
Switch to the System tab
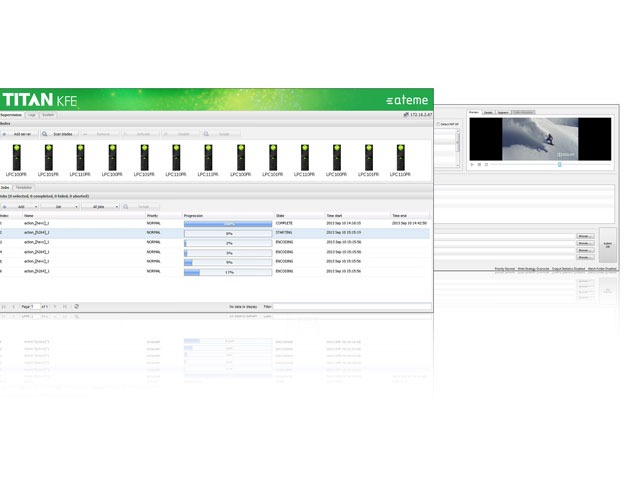(x=48, y=115)
